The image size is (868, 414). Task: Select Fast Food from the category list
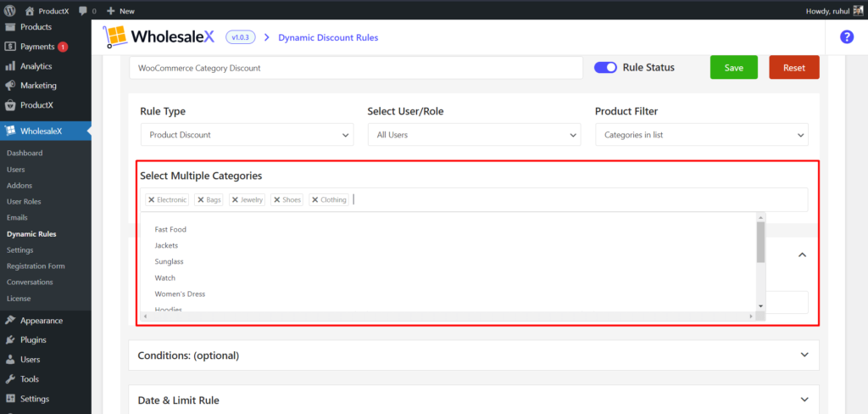click(170, 229)
